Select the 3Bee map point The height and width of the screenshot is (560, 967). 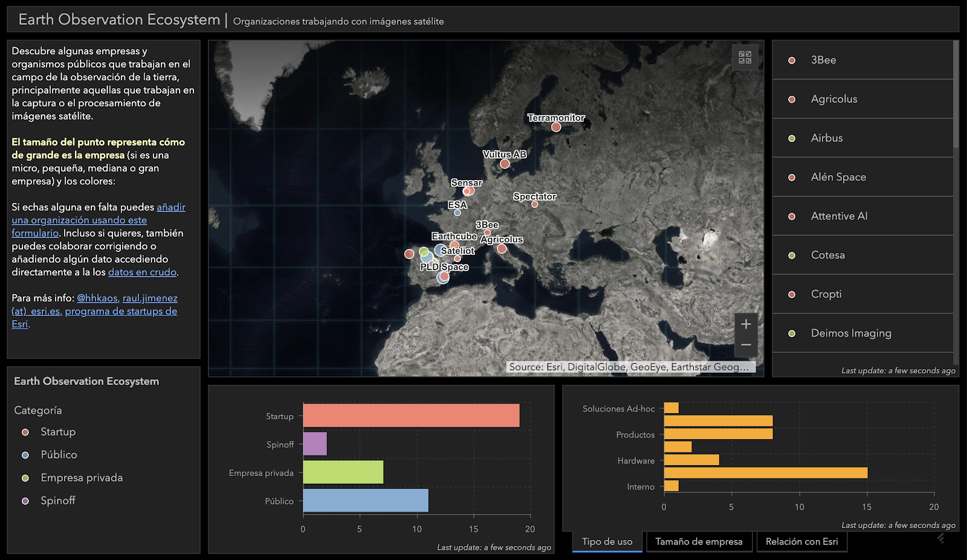[x=487, y=233]
